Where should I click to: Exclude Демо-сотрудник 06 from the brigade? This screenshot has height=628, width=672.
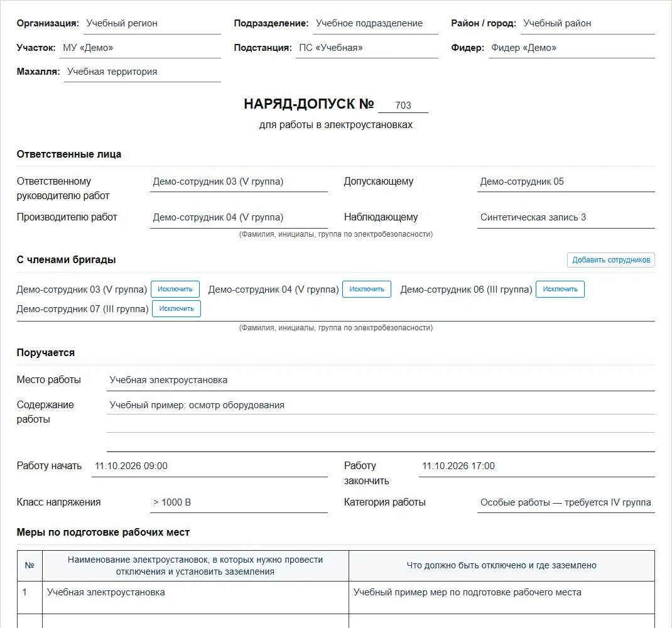560,290
